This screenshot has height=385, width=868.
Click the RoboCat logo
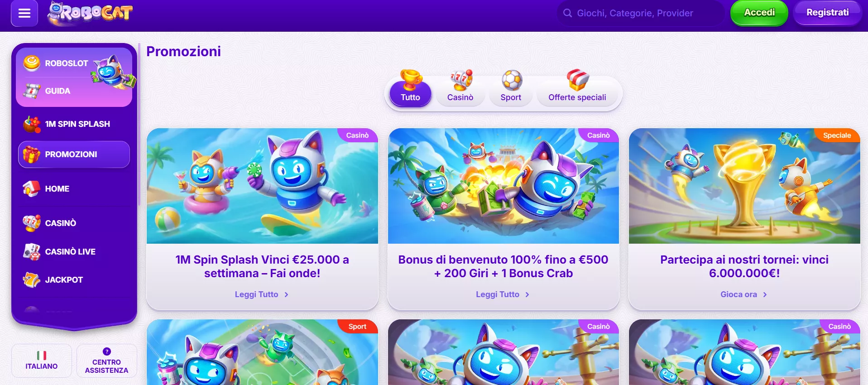[x=90, y=13]
